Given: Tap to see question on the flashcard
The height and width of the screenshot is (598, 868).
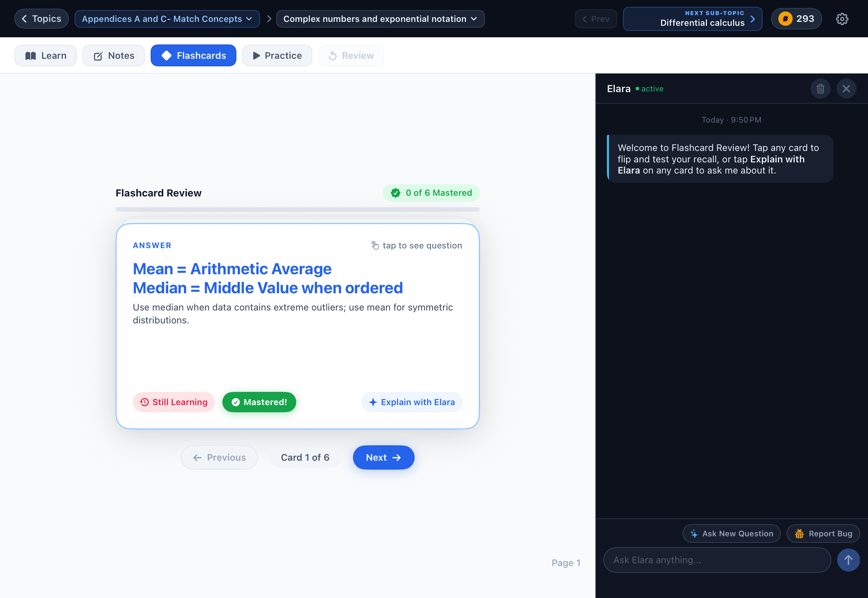Looking at the screenshot, I should pyautogui.click(x=416, y=246).
